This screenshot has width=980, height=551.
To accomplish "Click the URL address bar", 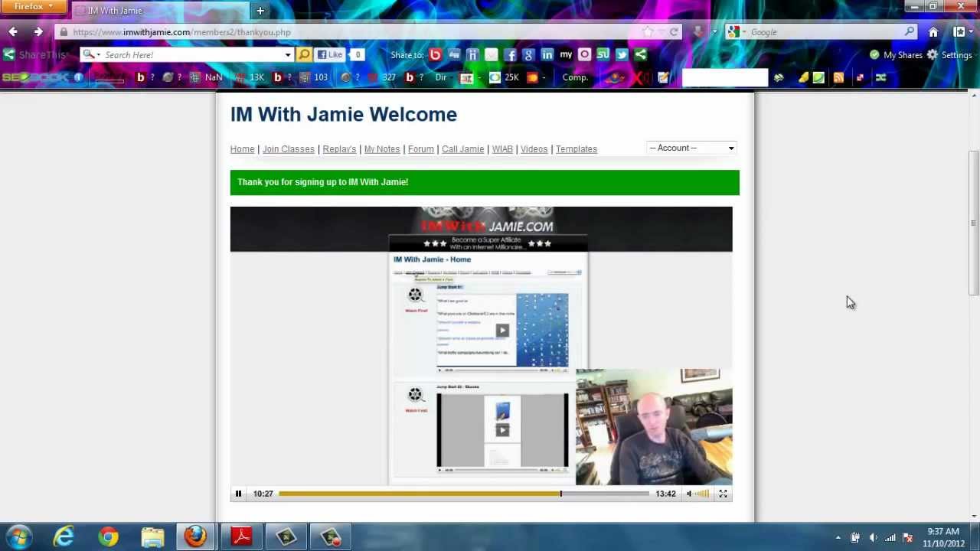I will click(352, 32).
